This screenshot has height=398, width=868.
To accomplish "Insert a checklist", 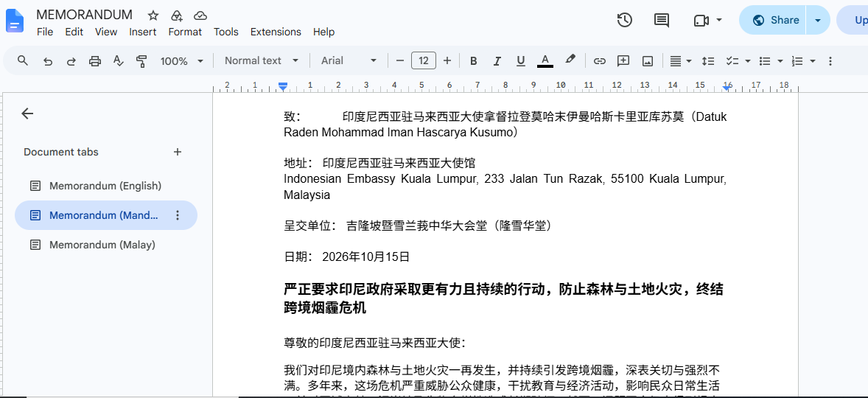I will [x=732, y=61].
